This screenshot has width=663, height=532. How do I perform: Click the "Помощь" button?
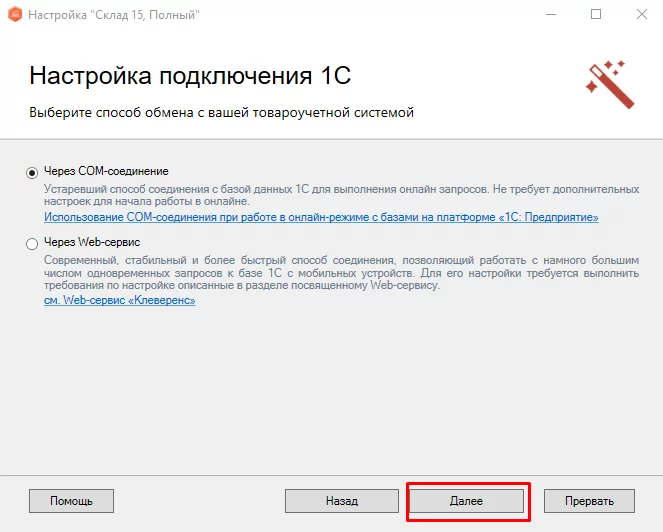pyautogui.click(x=71, y=501)
